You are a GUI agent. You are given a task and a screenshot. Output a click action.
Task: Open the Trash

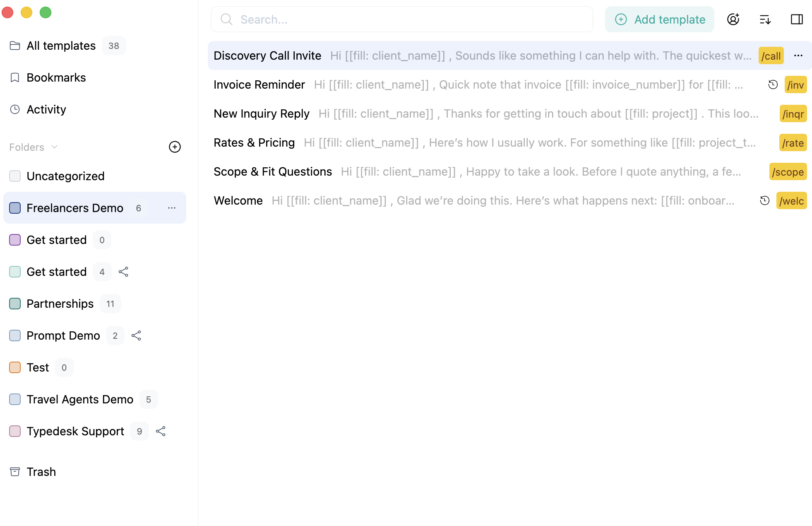[41, 472]
